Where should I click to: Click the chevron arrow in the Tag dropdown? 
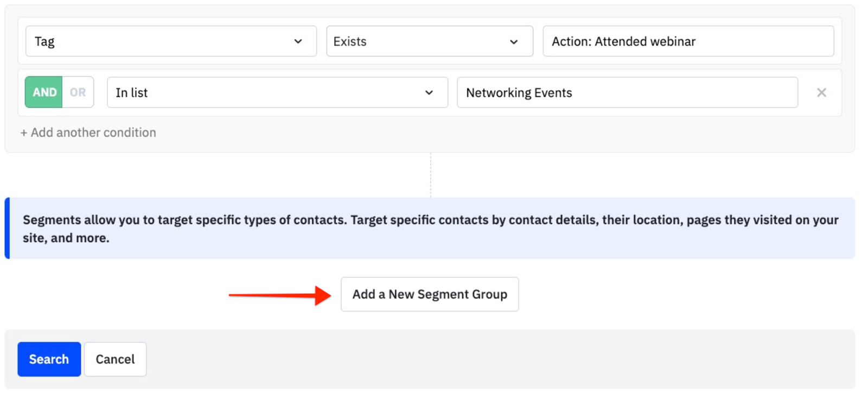[298, 41]
